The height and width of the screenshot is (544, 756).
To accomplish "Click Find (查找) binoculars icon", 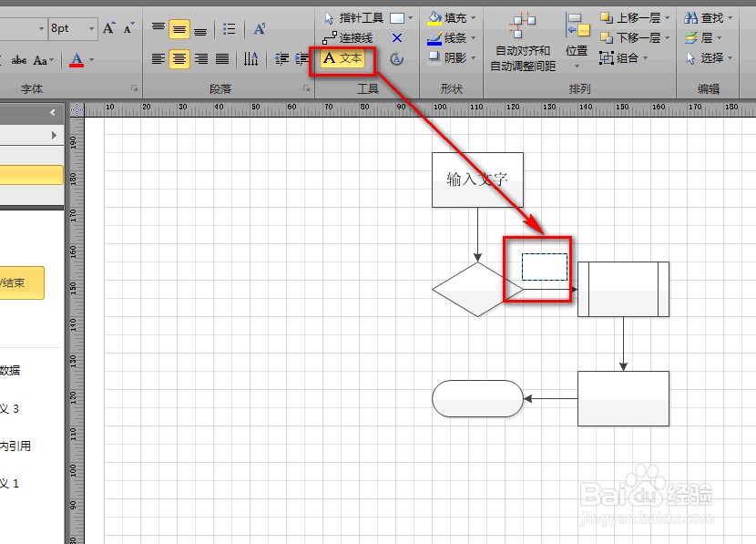I will tap(691, 18).
